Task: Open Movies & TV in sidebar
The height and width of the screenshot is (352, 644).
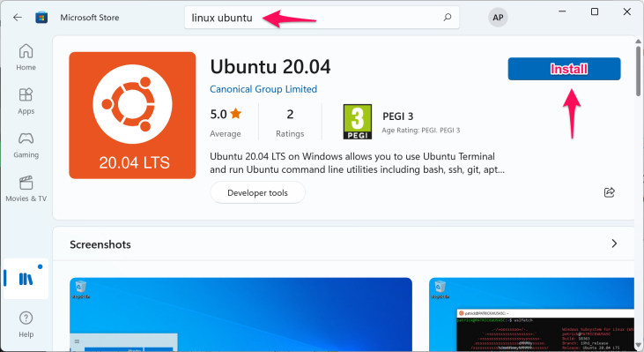Action: point(26,189)
